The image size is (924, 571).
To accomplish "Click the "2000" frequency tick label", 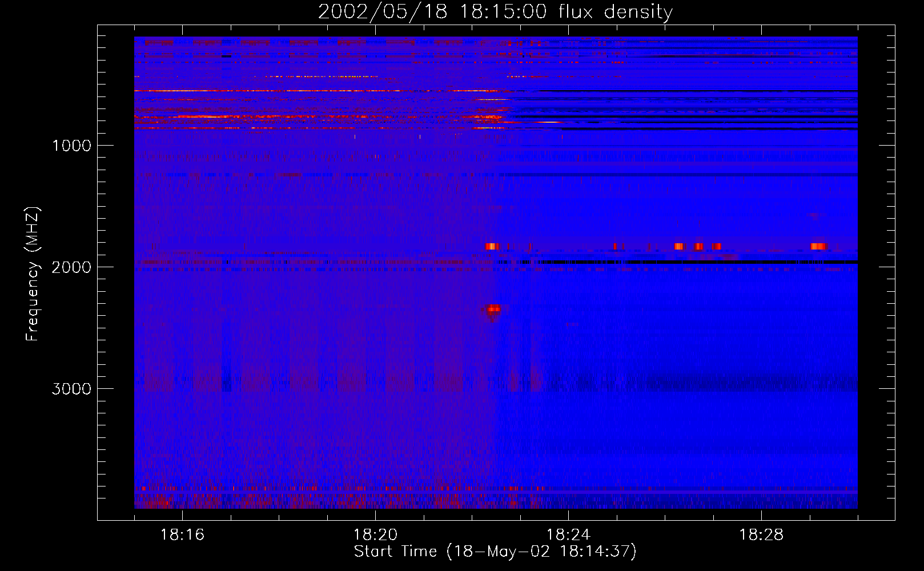I will pos(71,267).
